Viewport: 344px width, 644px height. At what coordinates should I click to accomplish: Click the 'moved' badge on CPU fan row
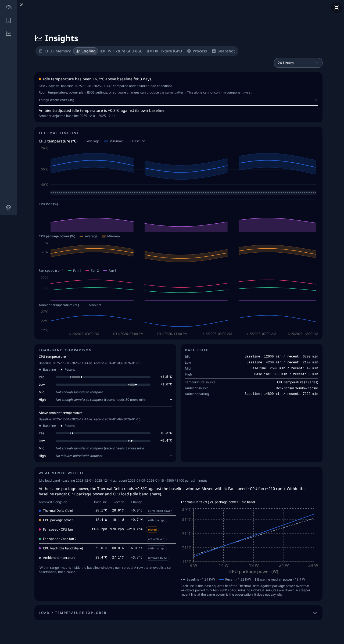point(152,529)
